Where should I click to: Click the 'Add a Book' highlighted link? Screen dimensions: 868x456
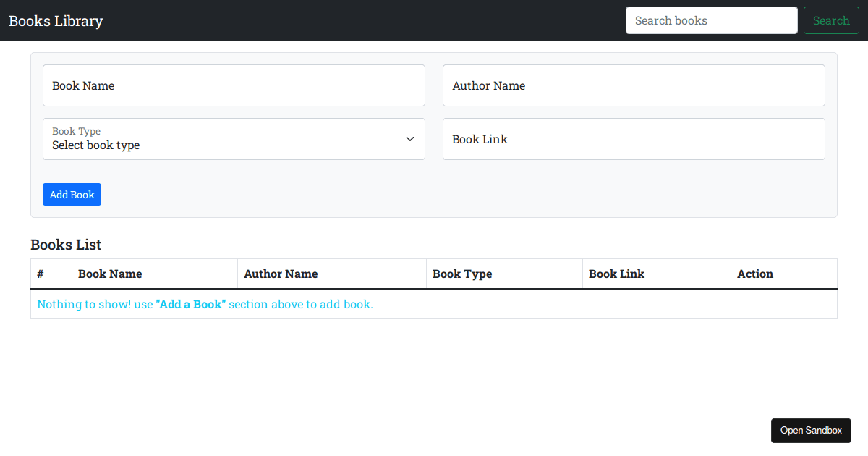[x=190, y=304]
